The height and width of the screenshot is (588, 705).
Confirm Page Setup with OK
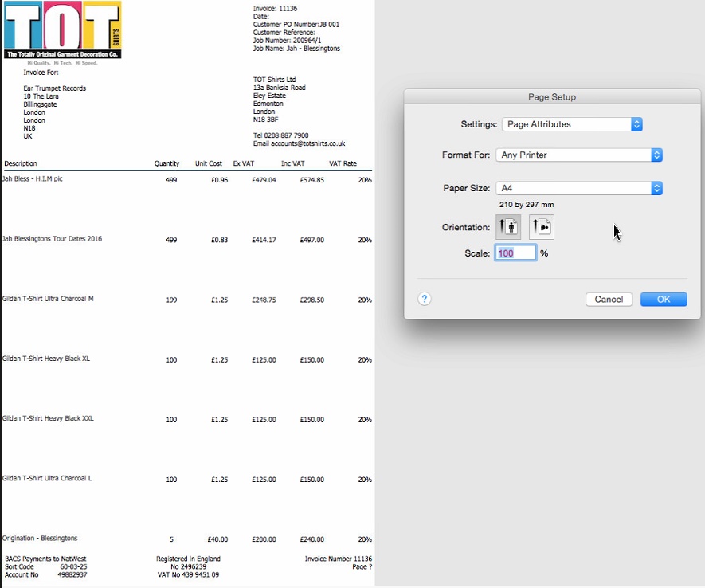coord(664,300)
